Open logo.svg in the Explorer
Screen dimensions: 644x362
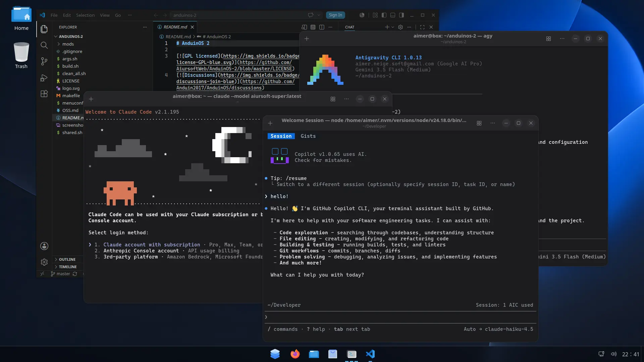pyautogui.click(x=71, y=88)
